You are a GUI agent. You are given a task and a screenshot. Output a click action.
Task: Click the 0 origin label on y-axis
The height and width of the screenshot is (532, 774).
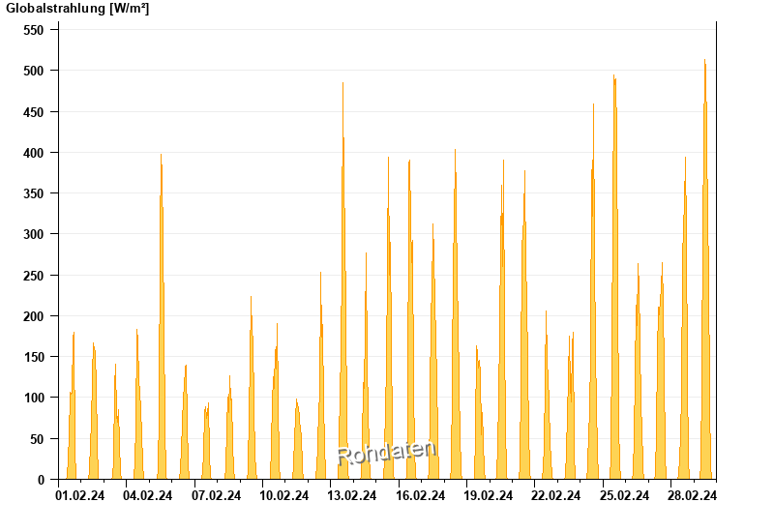point(42,480)
